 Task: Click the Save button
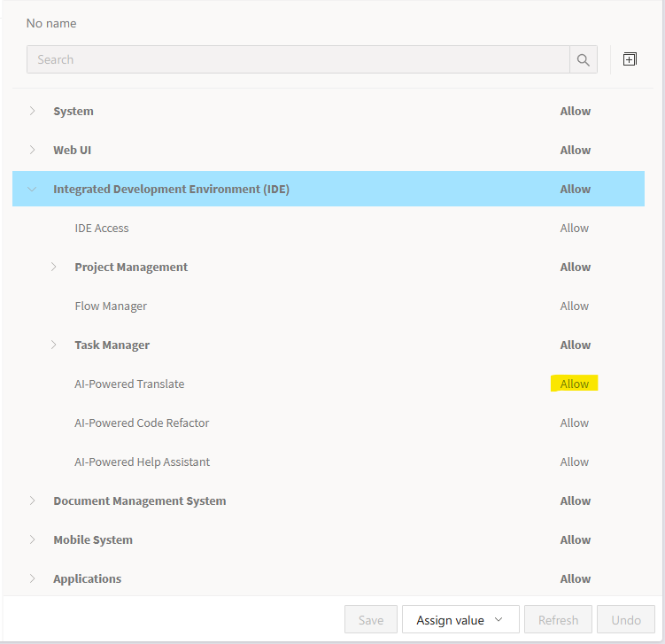(x=371, y=620)
